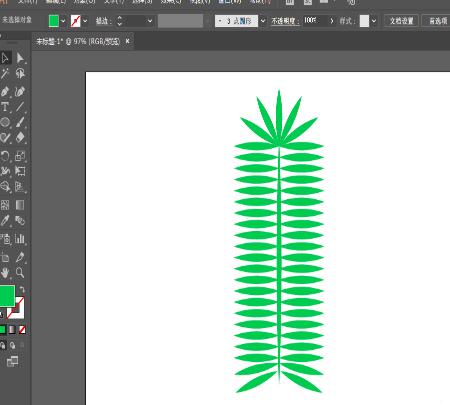This screenshot has height=405, width=450.
Task: Select the Column Graph tool
Action: [x=20, y=239]
